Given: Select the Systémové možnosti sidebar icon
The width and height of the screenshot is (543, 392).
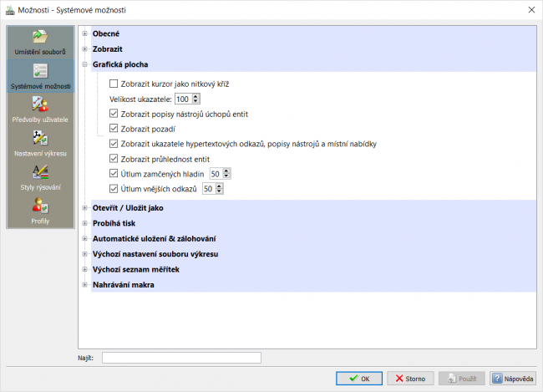Looking at the screenshot, I should (40, 71).
